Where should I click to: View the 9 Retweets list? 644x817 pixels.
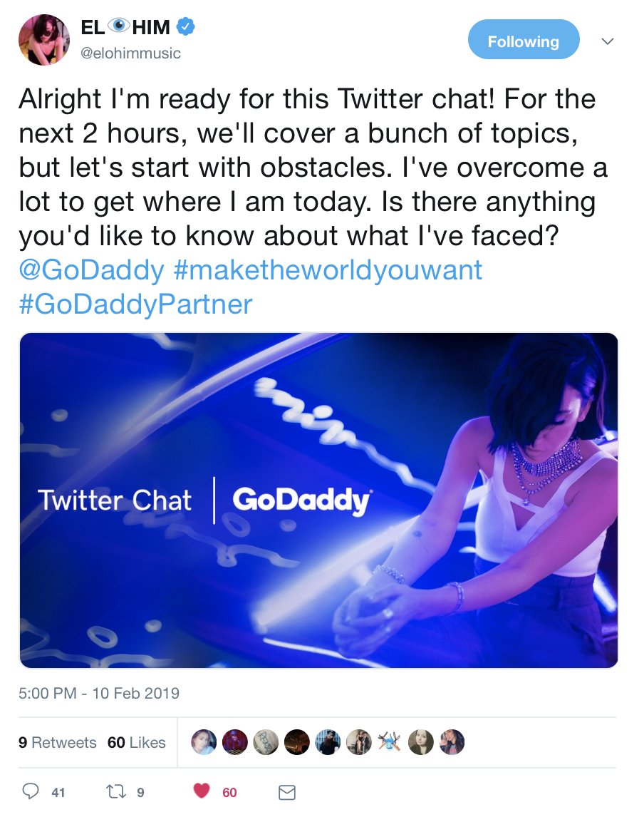point(57,742)
